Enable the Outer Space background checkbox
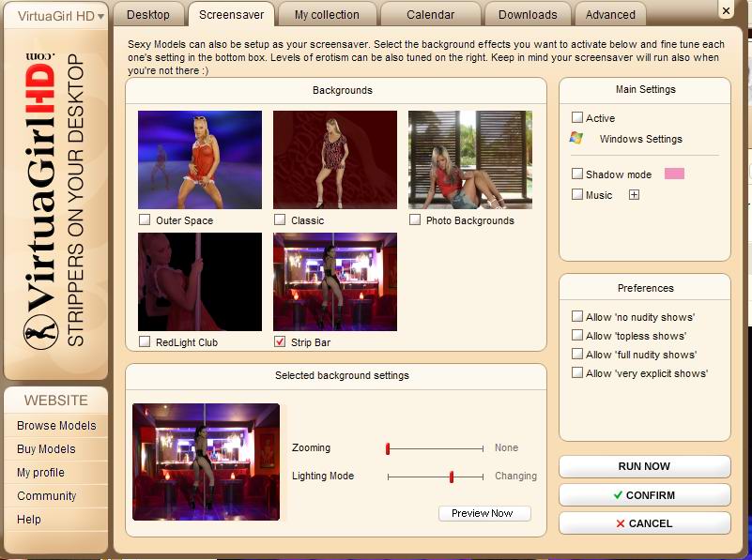The image size is (752, 560). click(145, 219)
